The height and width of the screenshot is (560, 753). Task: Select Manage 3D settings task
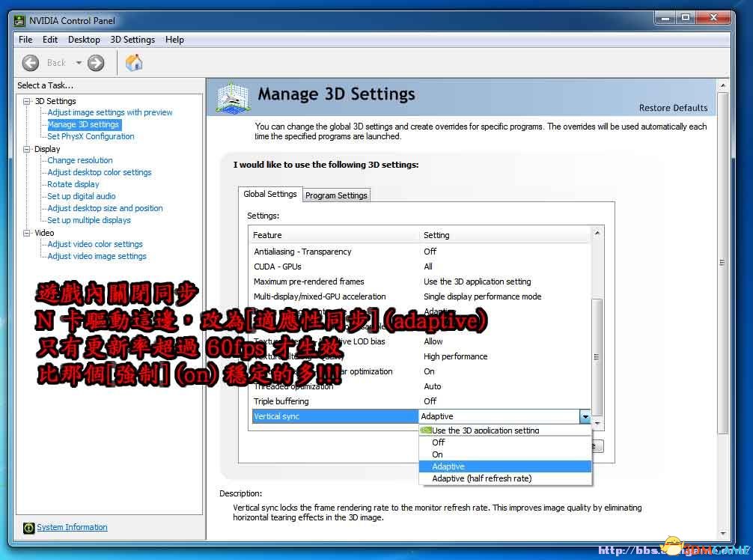pyautogui.click(x=84, y=124)
